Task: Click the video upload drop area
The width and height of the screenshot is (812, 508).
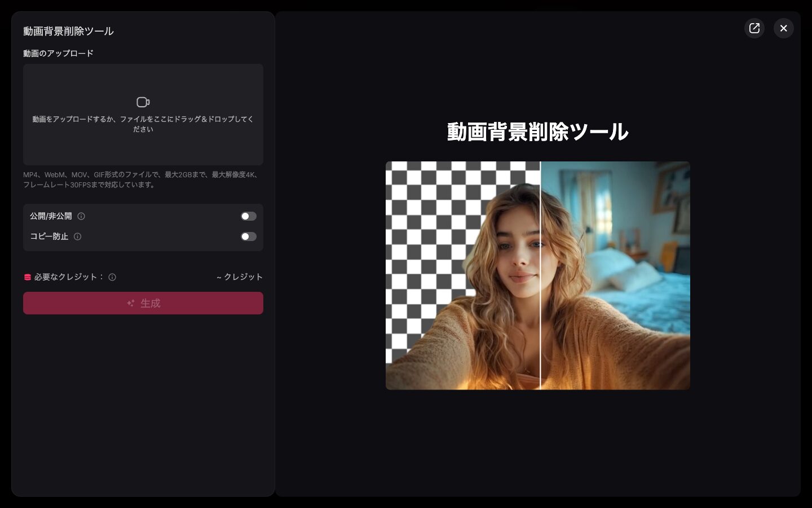Action: [143, 115]
